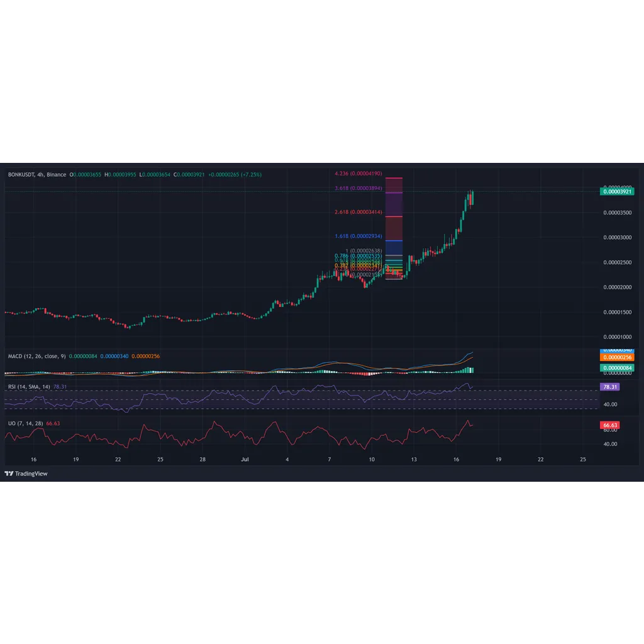Viewport: 644px width, 644px height.
Task: Click the RSI legend value 78.31
Action: click(x=60, y=387)
